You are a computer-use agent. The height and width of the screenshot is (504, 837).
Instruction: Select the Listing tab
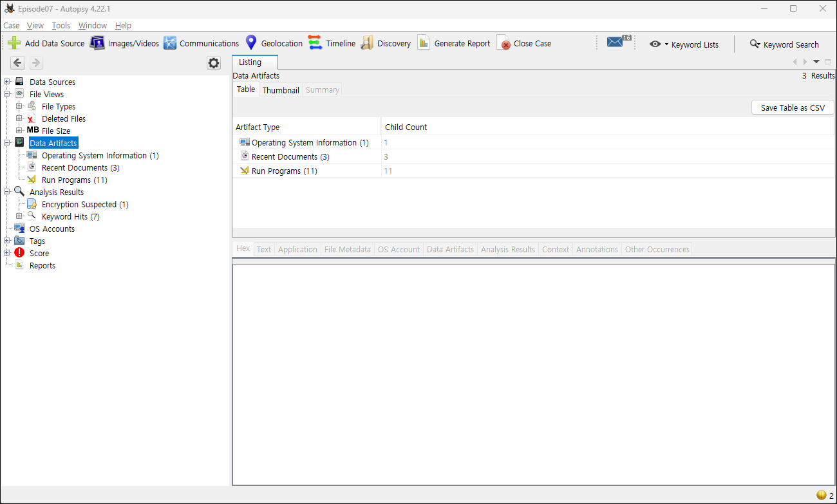255,62
